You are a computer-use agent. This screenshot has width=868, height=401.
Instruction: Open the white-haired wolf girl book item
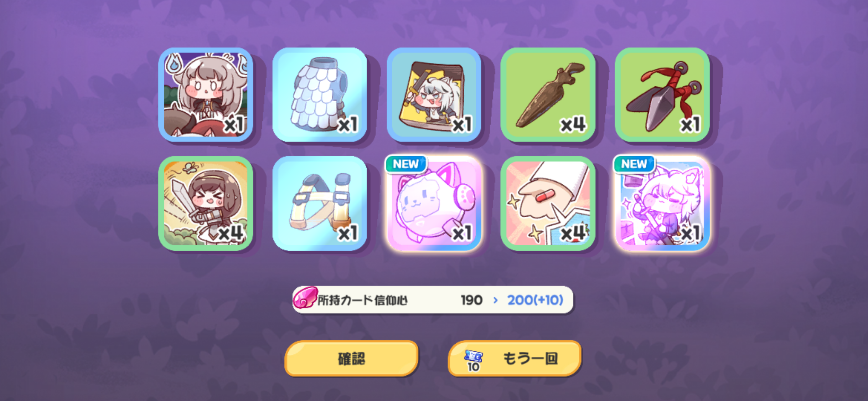point(434,95)
